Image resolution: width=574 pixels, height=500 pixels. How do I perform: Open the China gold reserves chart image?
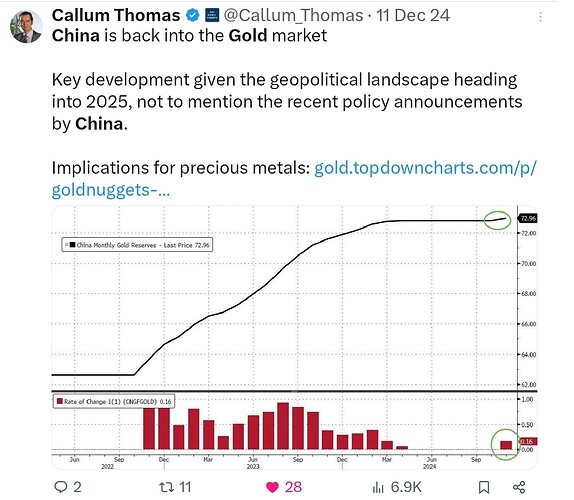[294, 337]
